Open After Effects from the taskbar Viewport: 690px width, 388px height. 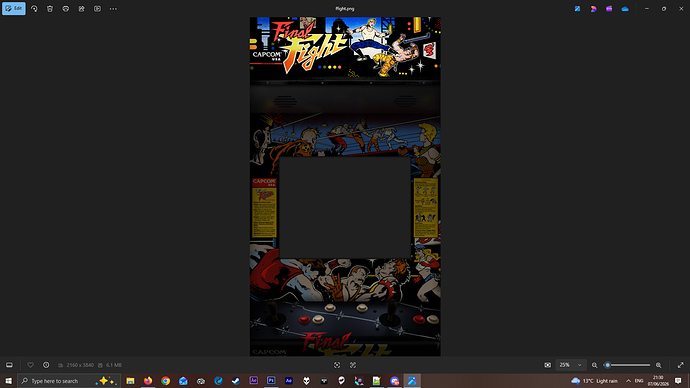[289, 381]
